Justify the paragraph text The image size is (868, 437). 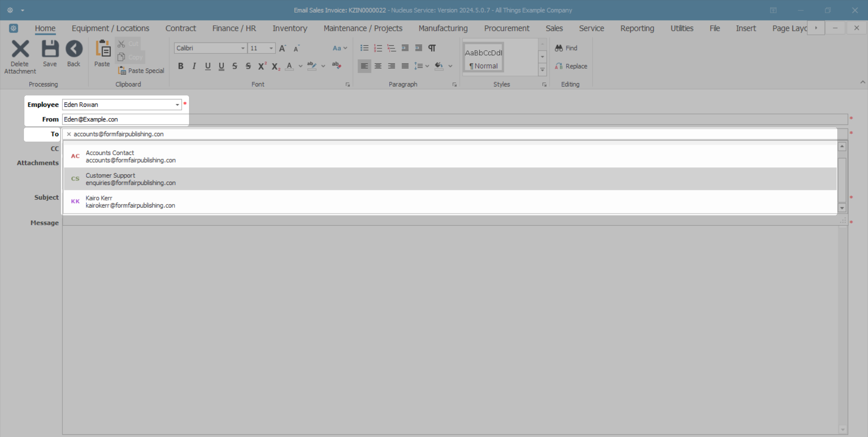pos(405,66)
